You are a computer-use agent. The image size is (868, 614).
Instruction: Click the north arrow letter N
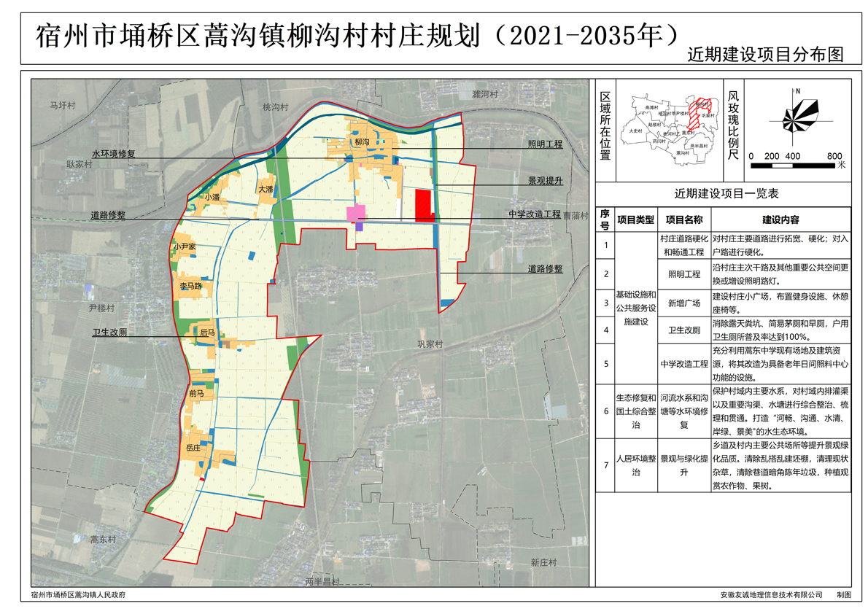point(798,90)
